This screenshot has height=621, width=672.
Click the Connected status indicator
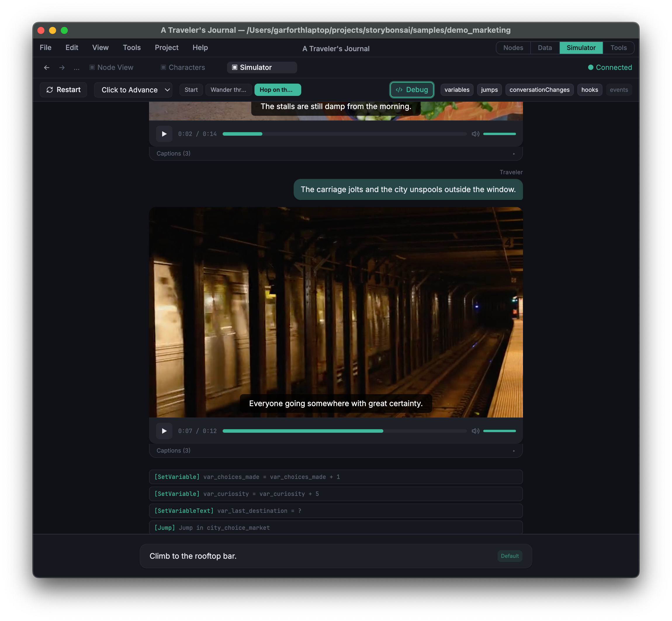point(610,68)
